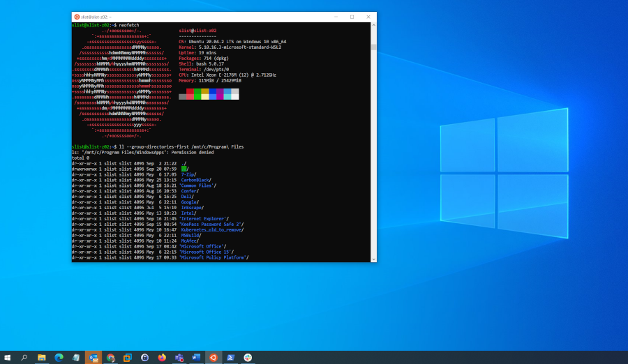Screen dimensions: 628x364
Task: Open the Windows Start menu
Action: (x=8, y=357)
